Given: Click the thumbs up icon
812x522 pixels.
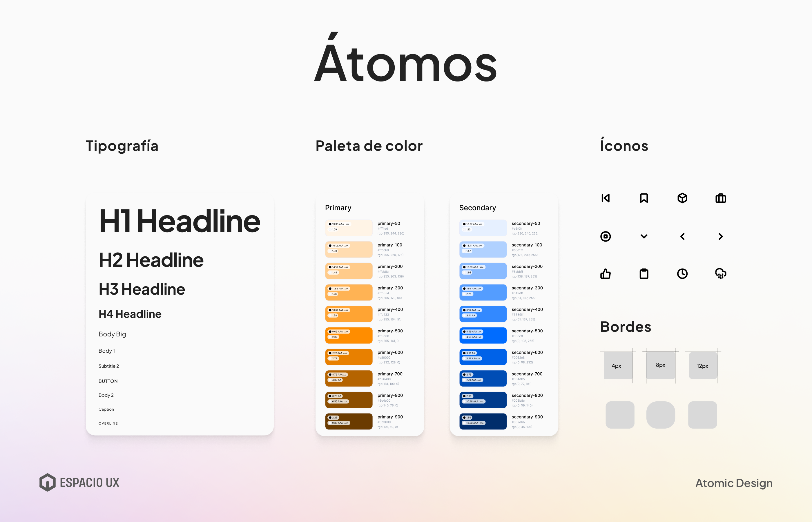Looking at the screenshot, I should click(x=605, y=273).
